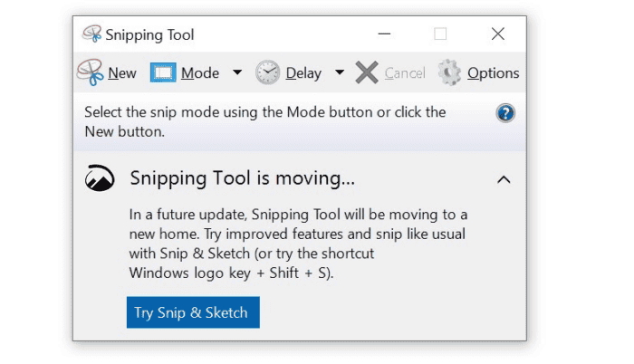
Task: Open help via the blue question mark icon
Action: point(505,113)
